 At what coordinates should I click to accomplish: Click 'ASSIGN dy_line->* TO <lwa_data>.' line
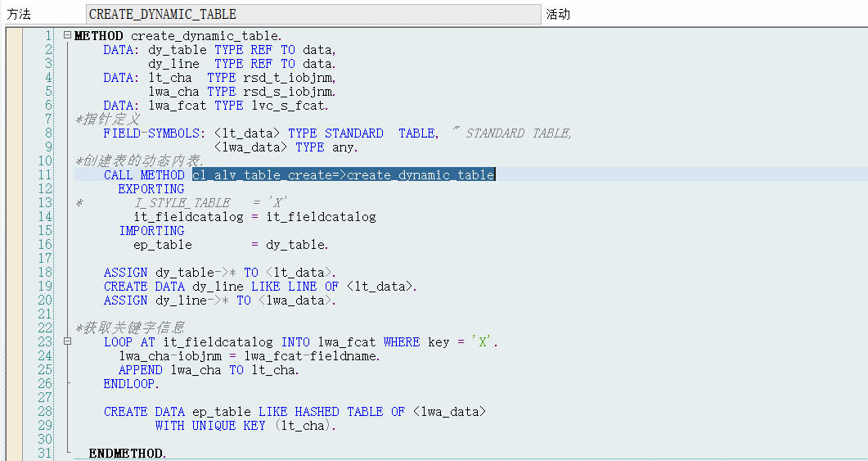pos(220,301)
